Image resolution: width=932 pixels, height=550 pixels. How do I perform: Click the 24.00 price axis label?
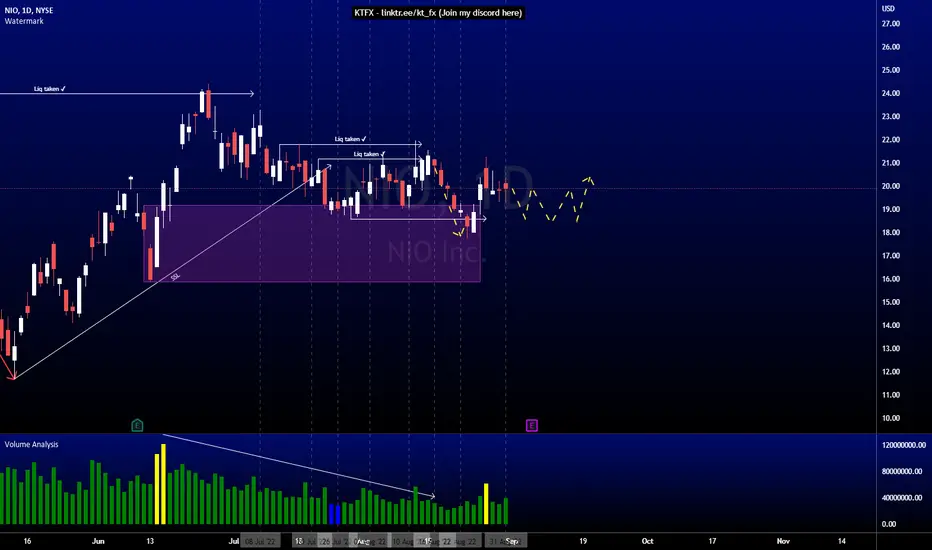[x=890, y=93]
